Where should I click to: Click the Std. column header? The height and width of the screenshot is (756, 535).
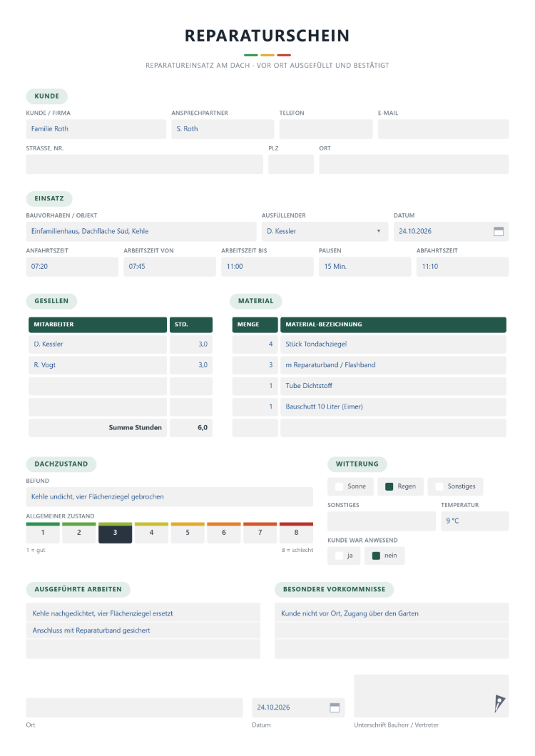191,325
